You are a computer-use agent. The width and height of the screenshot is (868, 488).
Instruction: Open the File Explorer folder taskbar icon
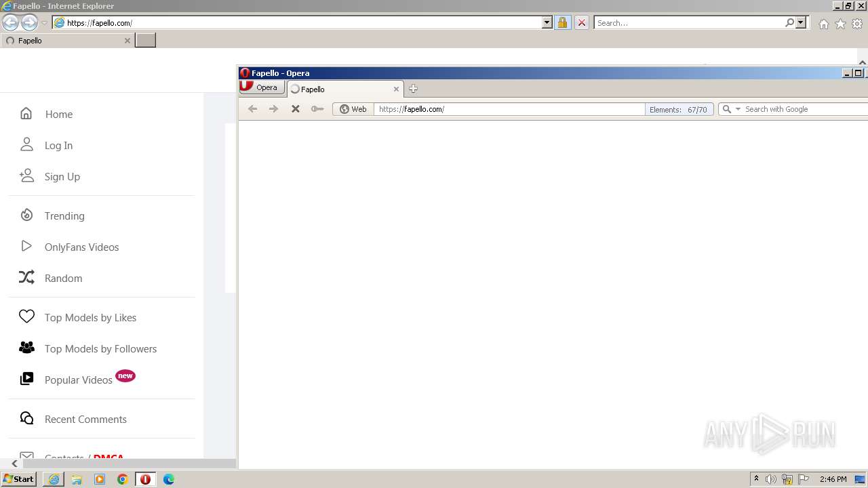pos(77,479)
